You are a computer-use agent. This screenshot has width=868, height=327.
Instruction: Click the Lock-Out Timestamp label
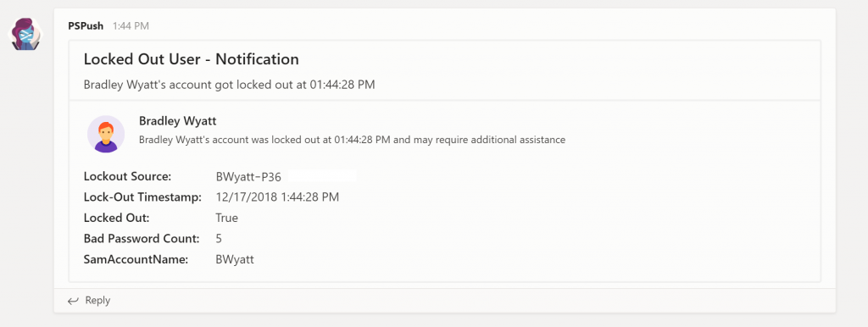(x=142, y=197)
